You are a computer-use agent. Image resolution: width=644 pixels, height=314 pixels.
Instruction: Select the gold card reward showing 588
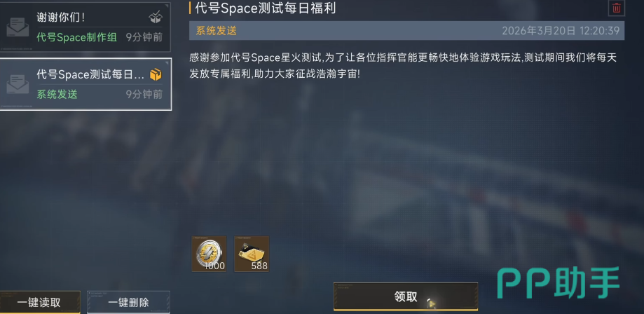point(252,254)
